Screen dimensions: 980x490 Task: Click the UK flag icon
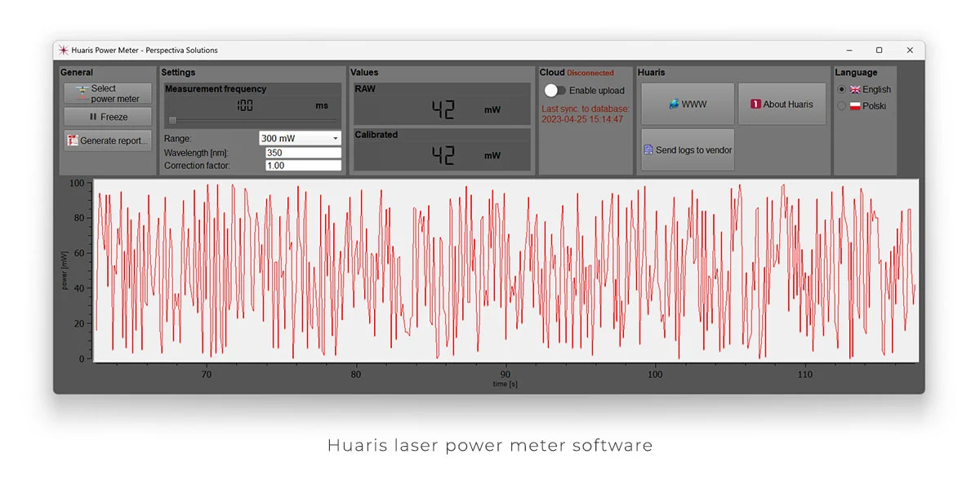click(855, 90)
